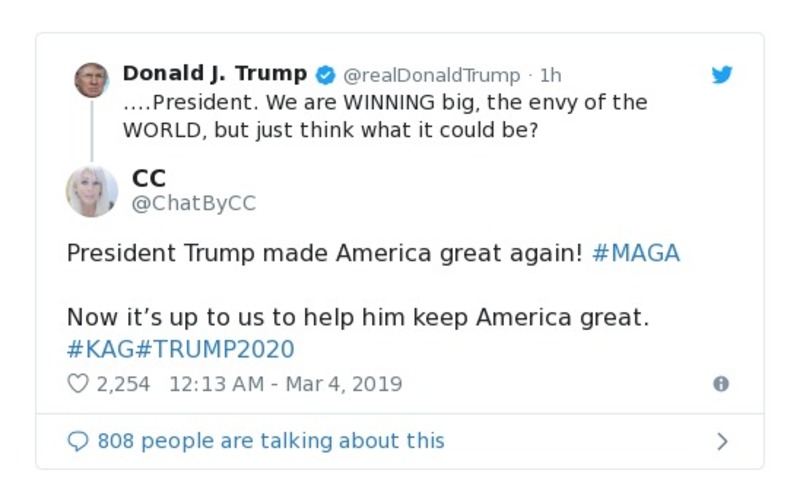Open the 12:13 AM - Mar 4, 2019 timestamp
Screen dimensions: 800x502
pos(286,384)
